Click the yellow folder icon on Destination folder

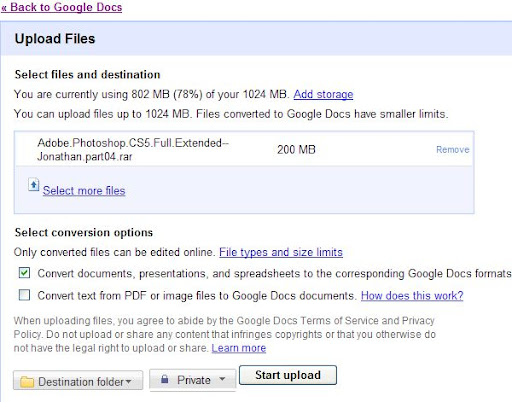pyautogui.click(x=27, y=382)
